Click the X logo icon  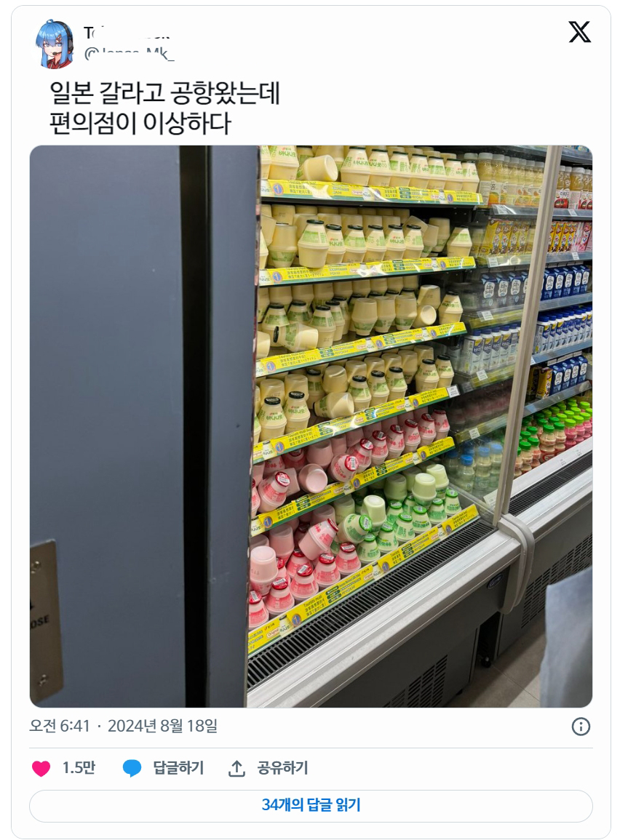tap(579, 32)
